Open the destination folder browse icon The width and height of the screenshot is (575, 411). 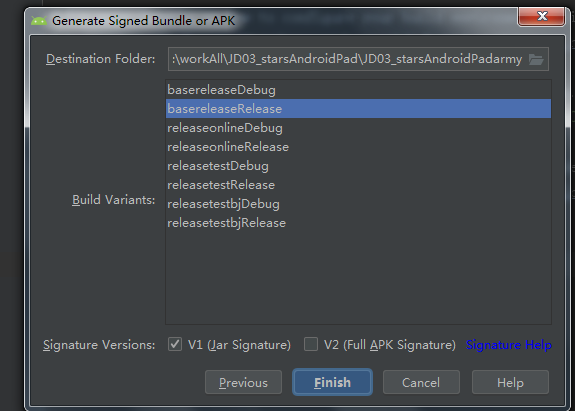(536, 59)
